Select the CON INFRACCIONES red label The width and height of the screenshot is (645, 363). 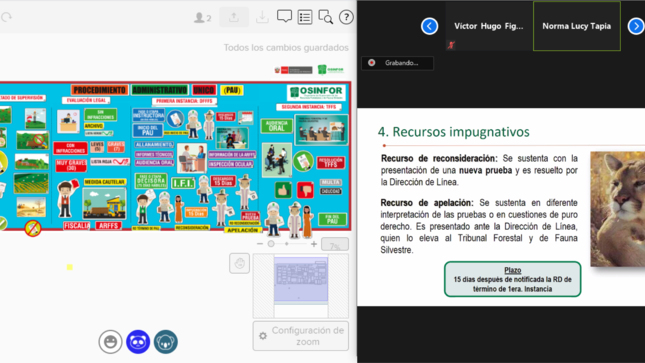[70, 148]
